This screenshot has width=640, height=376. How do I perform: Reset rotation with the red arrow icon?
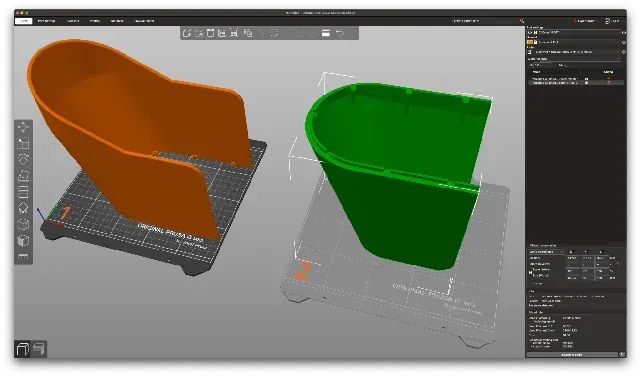(x=618, y=264)
